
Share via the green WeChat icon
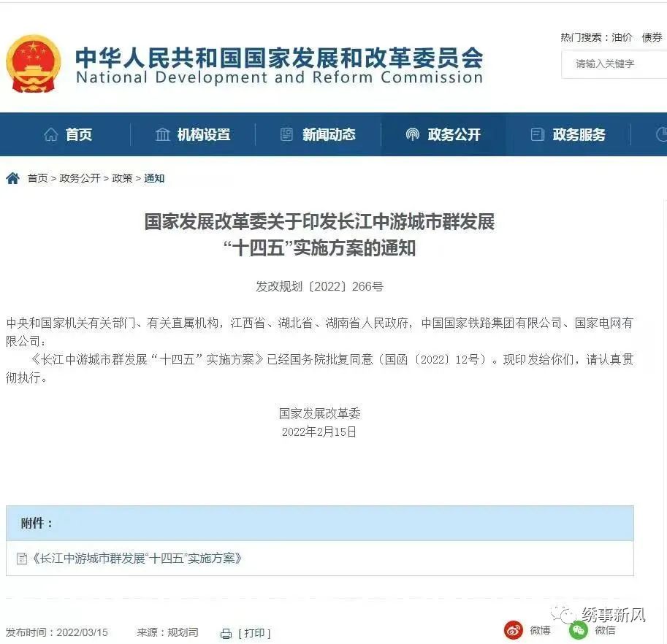(x=579, y=630)
